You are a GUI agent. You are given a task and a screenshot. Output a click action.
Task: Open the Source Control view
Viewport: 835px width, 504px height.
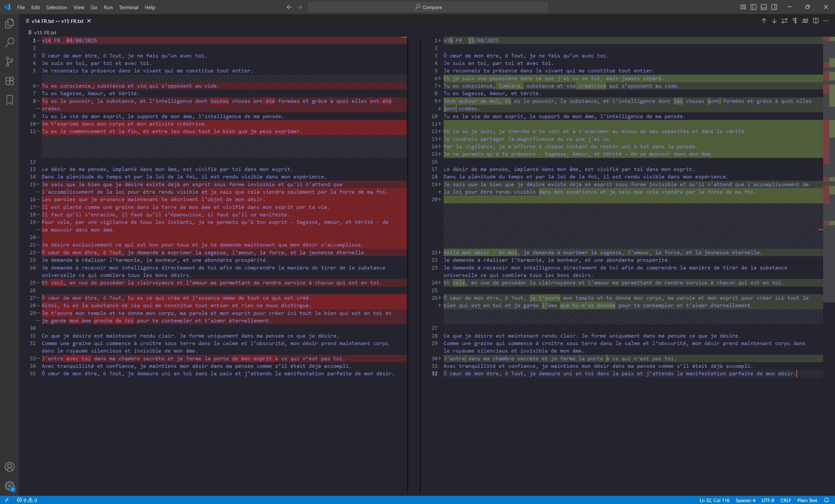(9, 62)
